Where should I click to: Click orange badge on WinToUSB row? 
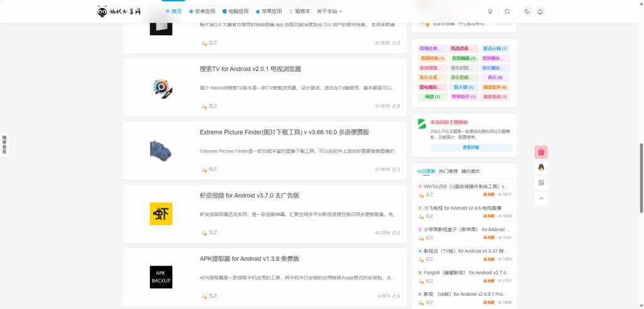point(489,195)
